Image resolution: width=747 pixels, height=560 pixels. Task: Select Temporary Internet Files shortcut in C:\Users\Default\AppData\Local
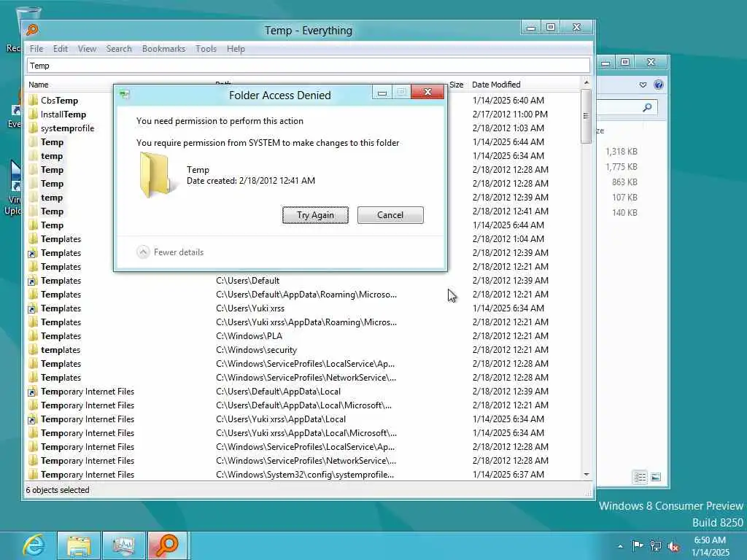pos(88,392)
